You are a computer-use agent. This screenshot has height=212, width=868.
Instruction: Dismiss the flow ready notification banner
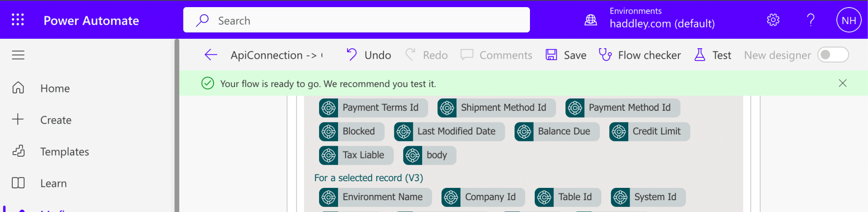tap(842, 83)
